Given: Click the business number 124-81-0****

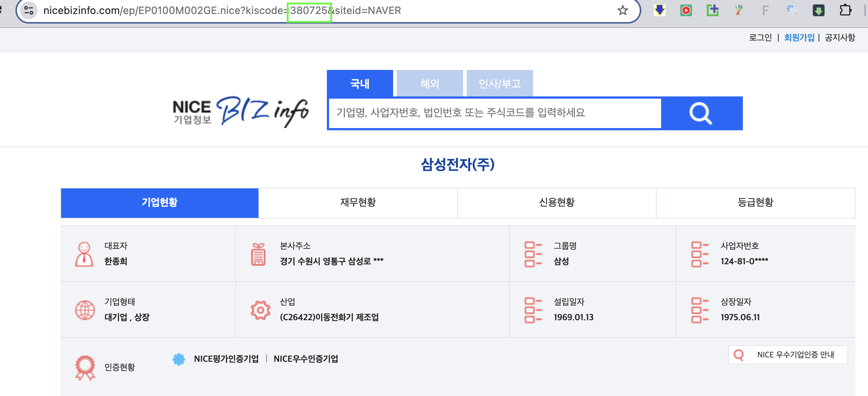Looking at the screenshot, I should [x=744, y=261].
